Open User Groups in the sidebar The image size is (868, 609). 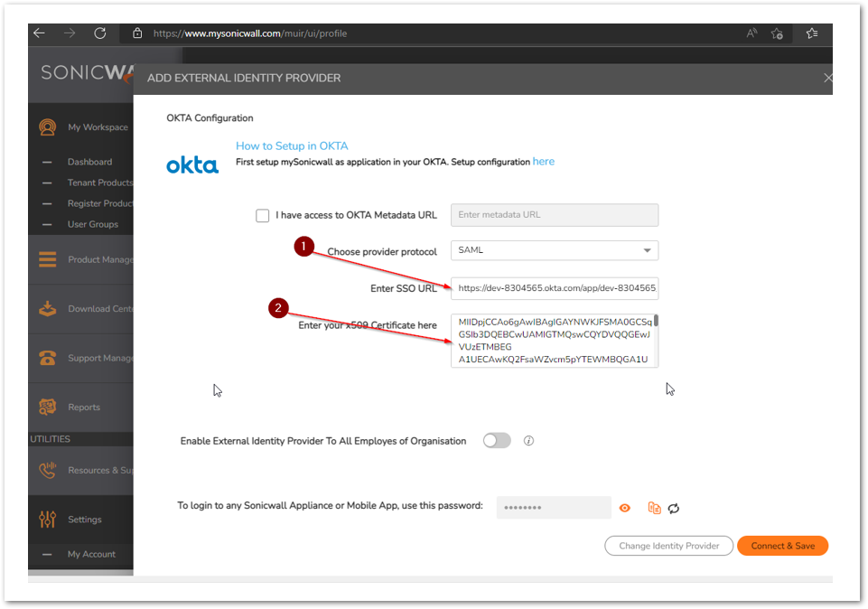(x=92, y=224)
